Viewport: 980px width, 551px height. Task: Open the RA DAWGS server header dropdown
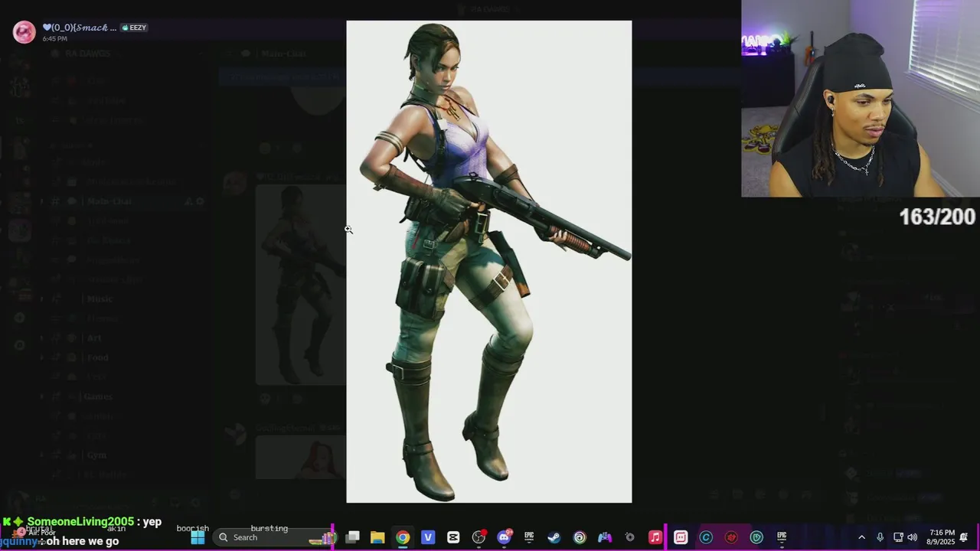click(126, 54)
